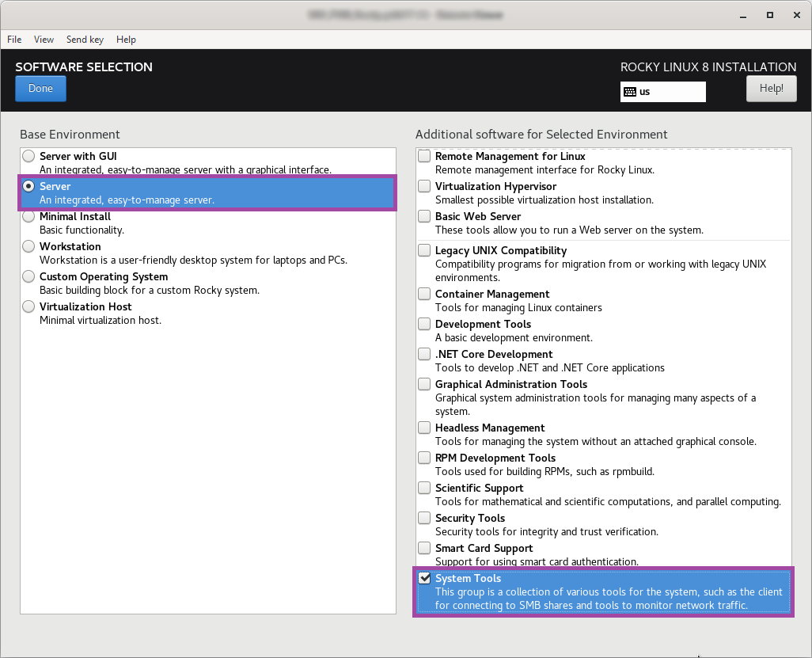Check the Container Management checkbox
Viewport: 812px width, 658px height.
(x=424, y=294)
